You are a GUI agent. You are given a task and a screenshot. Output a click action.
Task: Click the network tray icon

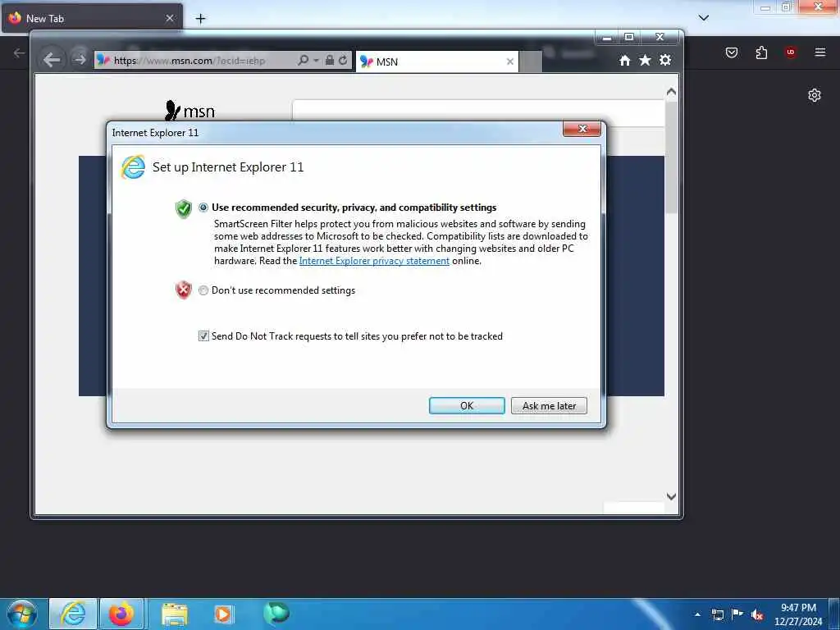tap(717, 614)
